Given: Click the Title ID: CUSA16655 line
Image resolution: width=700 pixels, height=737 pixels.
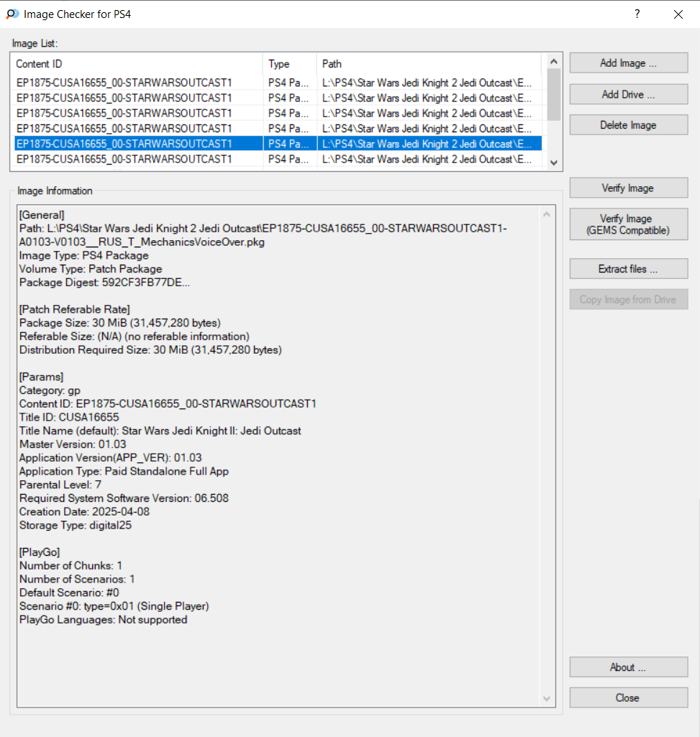Looking at the screenshot, I should (69, 417).
